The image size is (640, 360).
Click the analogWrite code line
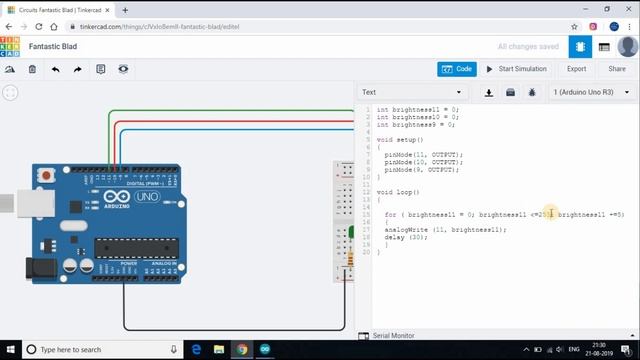point(445,230)
